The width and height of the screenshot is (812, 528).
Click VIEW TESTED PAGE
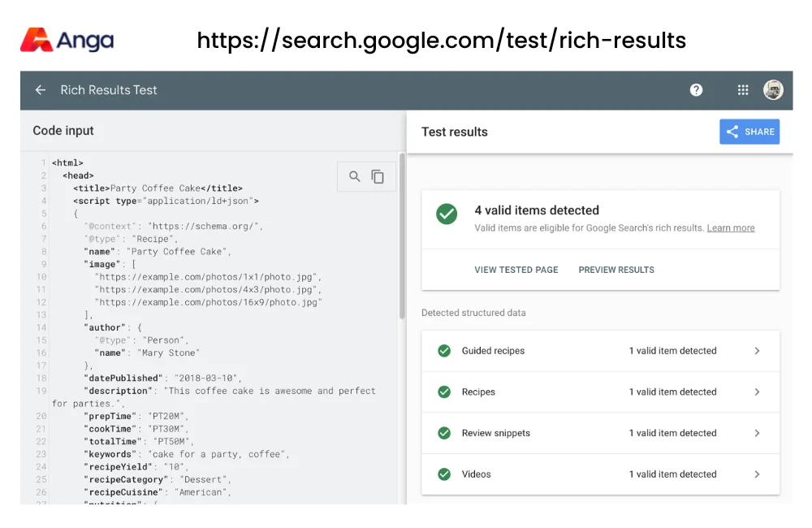point(516,270)
